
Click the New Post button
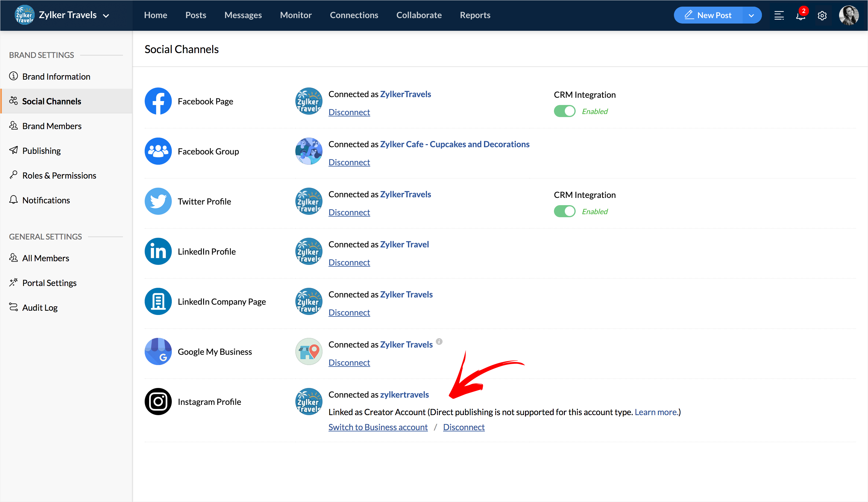708,15
